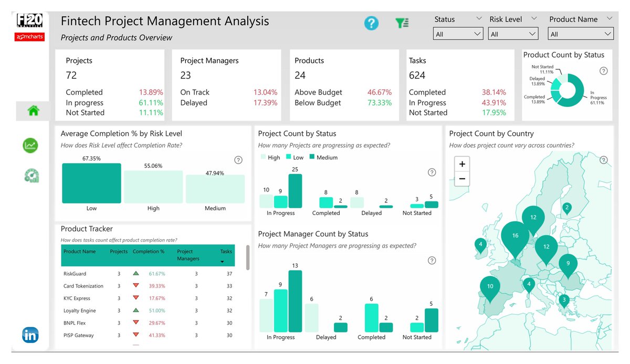Open the Status filter dropdown
The image size is (630, 364).
pos(458,33)
